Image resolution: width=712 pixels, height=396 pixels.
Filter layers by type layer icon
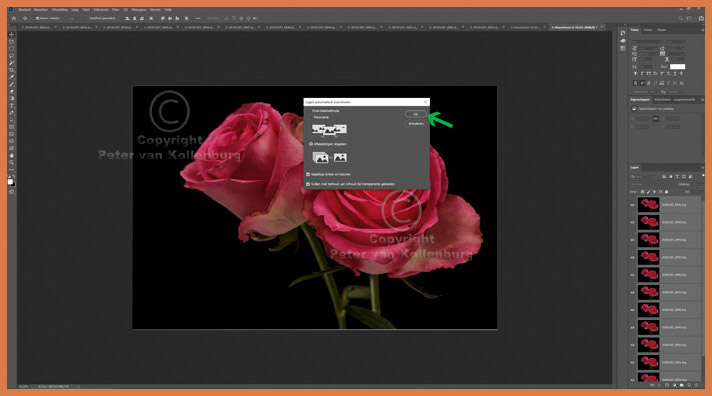(x=677, y=176)
